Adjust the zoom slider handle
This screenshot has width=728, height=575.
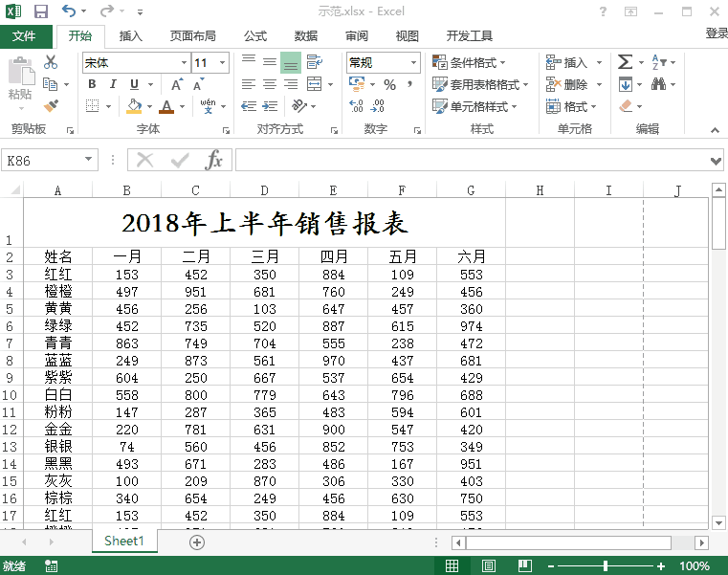(x=606, y=565)
